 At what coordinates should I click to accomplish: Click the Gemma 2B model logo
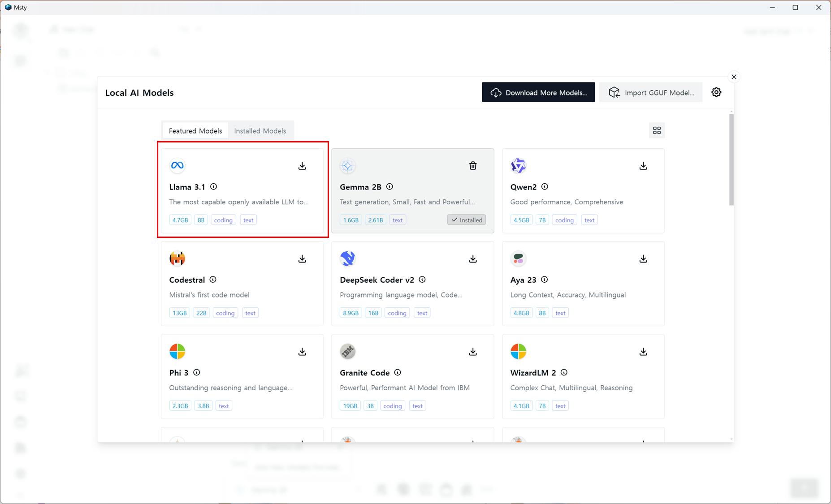(x=347, y=166)
